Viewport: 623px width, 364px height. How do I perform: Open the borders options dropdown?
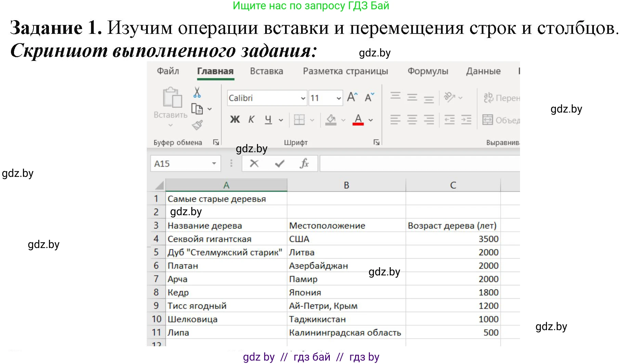point(312,120)
